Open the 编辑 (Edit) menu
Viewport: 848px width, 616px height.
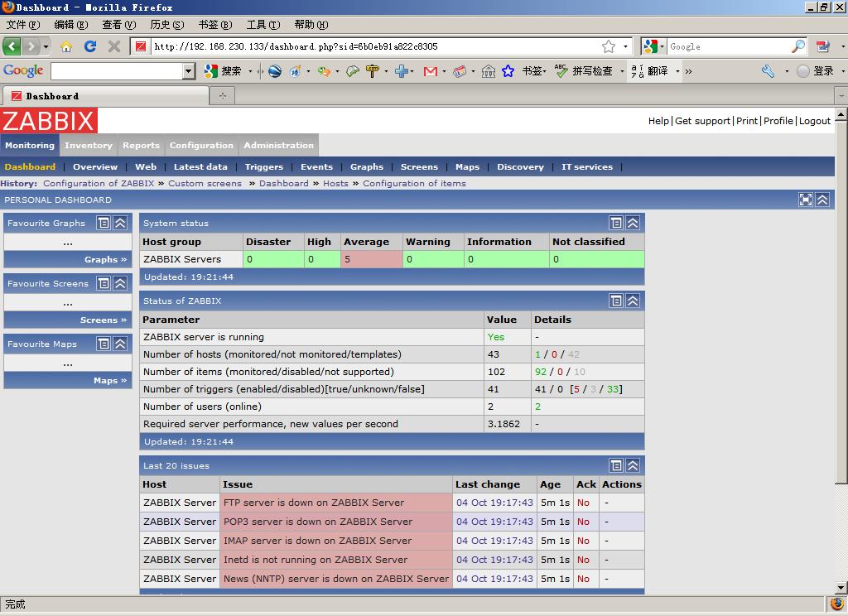click(71, 24)
